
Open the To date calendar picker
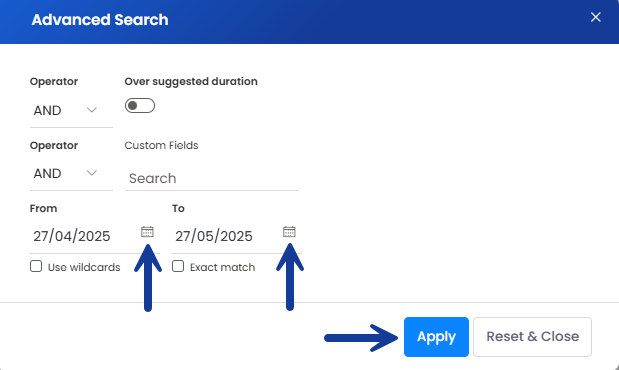(x=289, y=232)
